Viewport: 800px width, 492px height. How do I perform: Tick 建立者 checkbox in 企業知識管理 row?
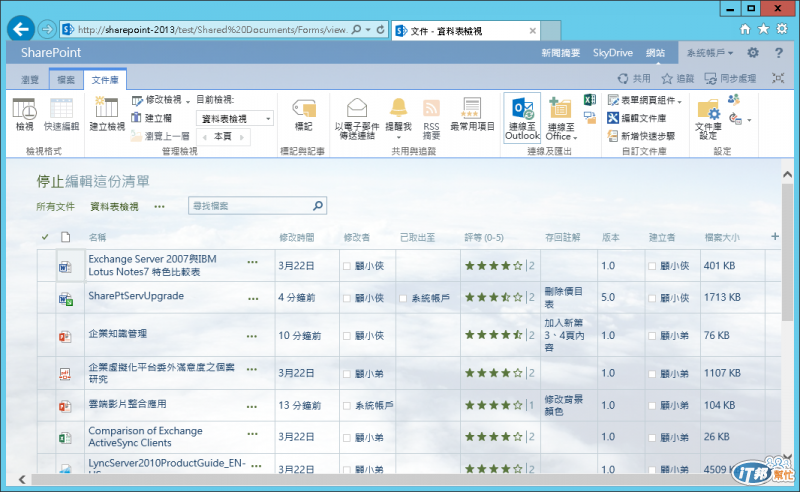point(652,336)
